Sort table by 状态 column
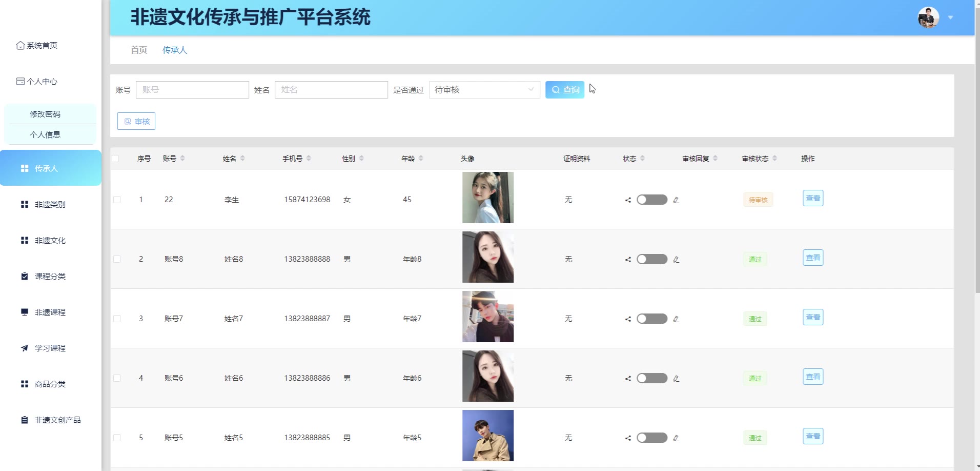980x471 pixels. click(x=642, y=159)
